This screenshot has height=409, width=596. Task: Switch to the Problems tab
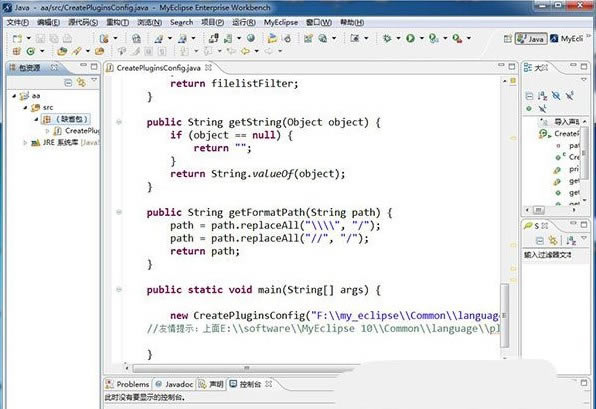[127, 384]
